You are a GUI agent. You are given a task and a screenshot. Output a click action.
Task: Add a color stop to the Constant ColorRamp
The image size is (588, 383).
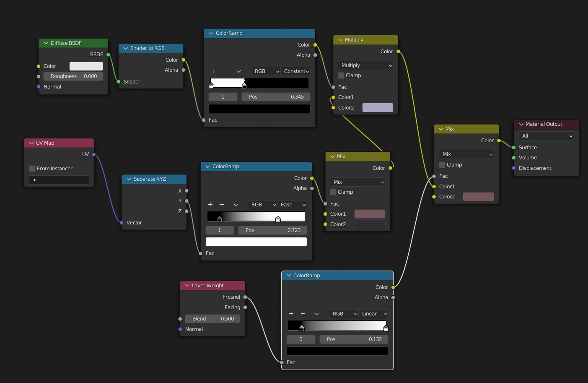click(213, 71)
